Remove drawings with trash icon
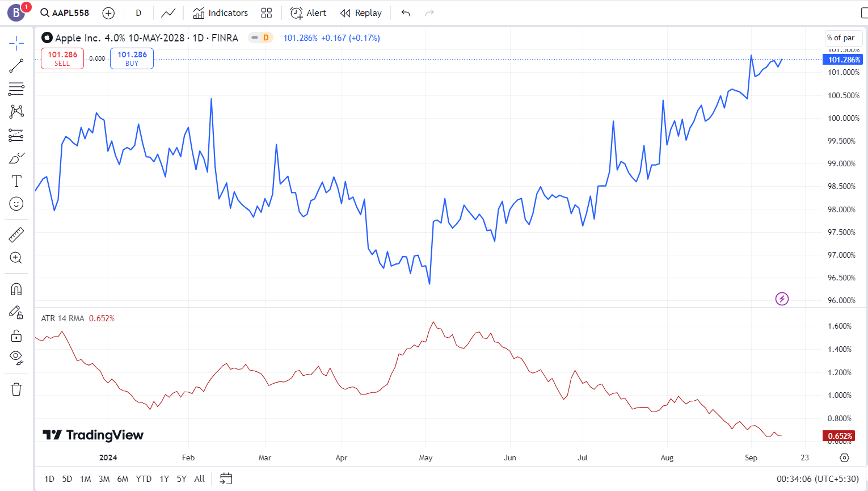This screenshot has width=868, height=491. pyautogui.click(x=16, y=389)
